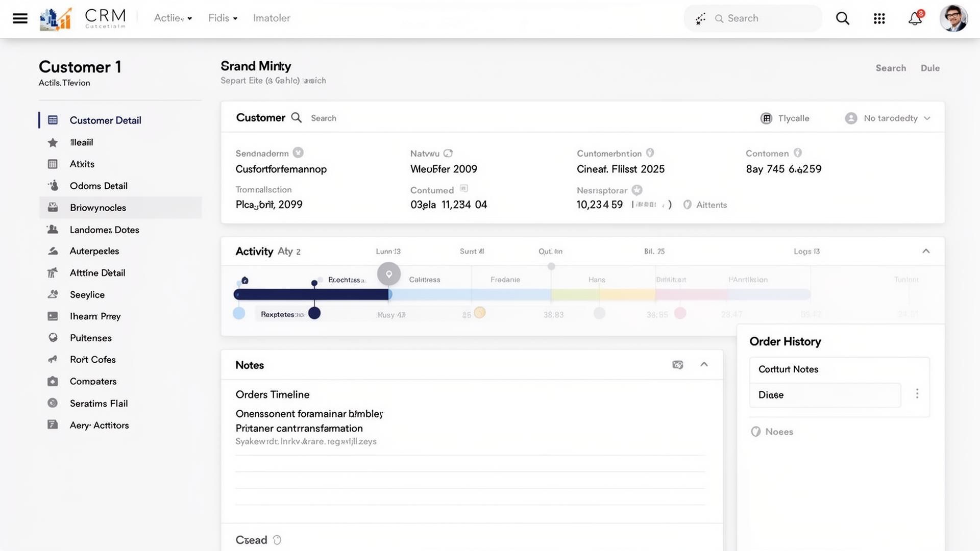
Task: Click the badge icon next to Nesrisptorar
Action: pos(637,190)
